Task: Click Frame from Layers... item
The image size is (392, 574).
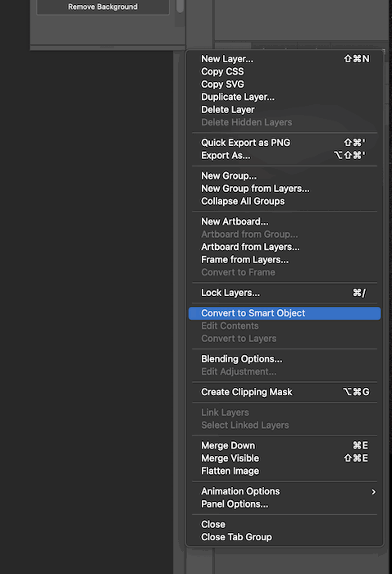Action: 285,260
